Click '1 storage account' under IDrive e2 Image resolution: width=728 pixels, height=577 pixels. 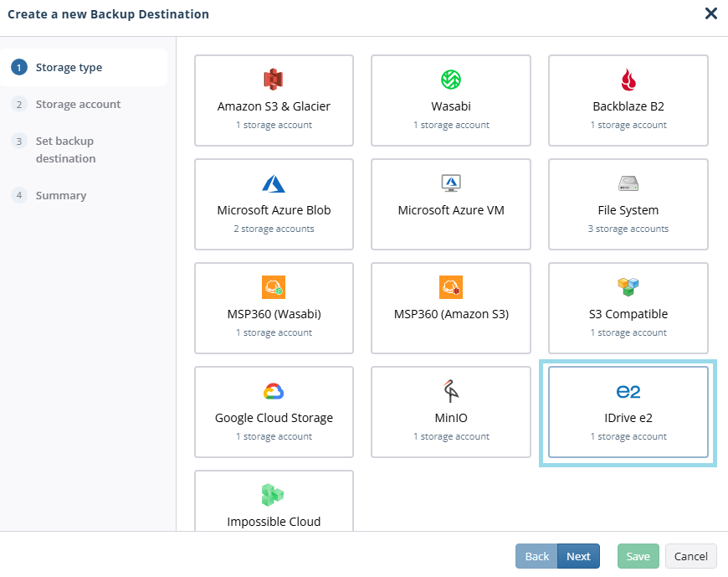pos(628,436)
